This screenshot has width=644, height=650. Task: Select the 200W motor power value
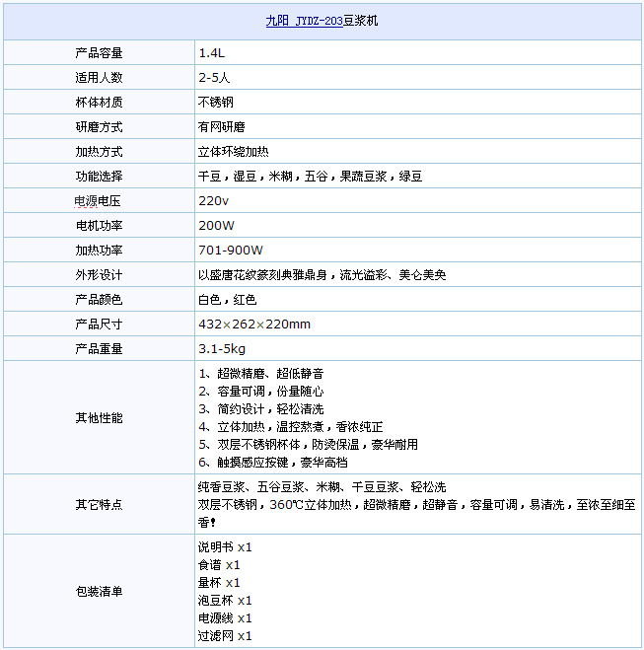pyautogui.click(x=216, y=226)
